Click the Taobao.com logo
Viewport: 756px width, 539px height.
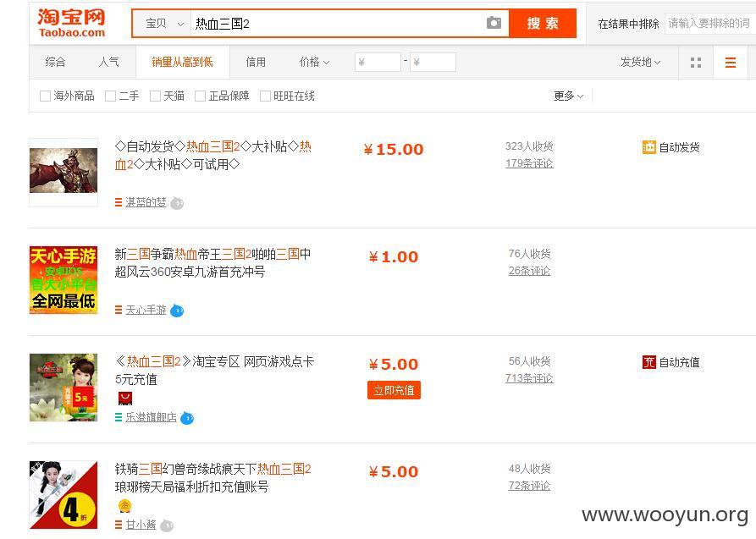pos(71,23)
